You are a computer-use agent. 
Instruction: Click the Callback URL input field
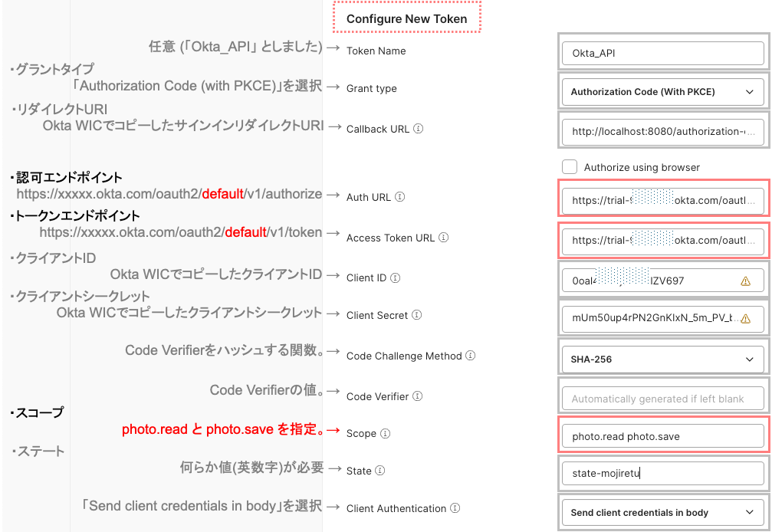coord(662,131)
